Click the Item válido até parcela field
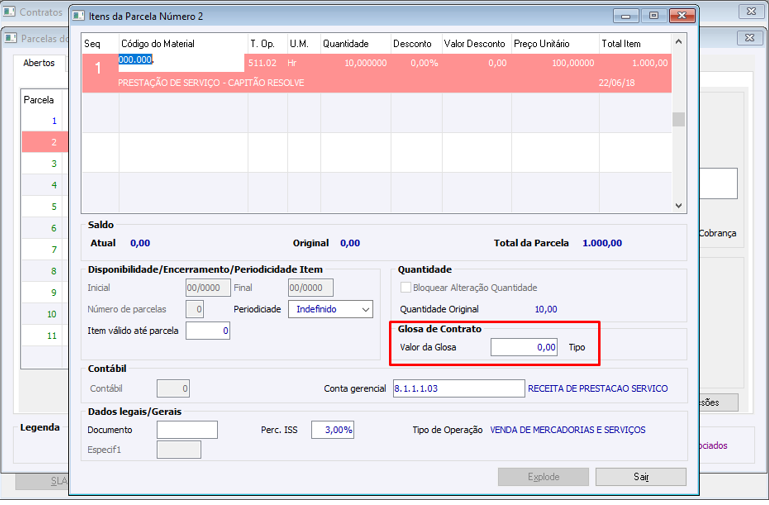The height and width of the screenshot is (505, 769). pos(208,330)
